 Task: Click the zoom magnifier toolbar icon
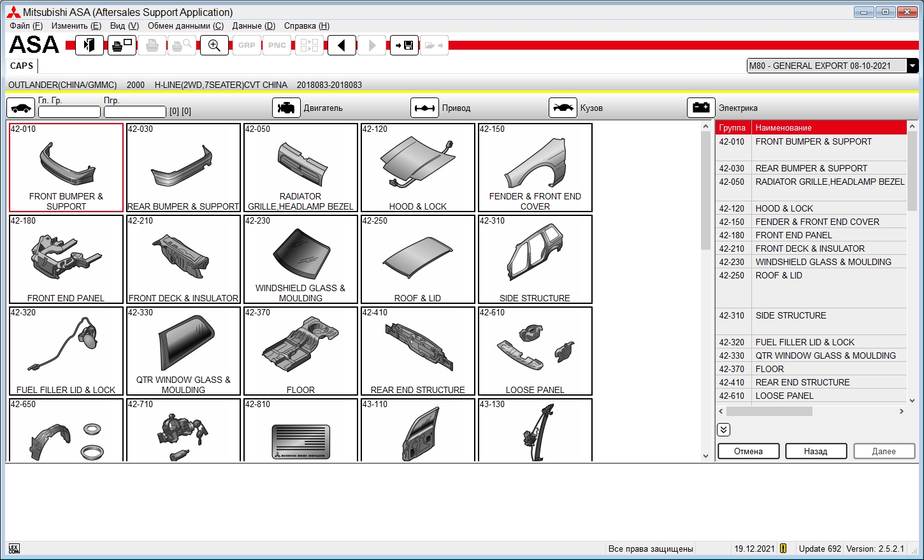[x=214, y=45]
